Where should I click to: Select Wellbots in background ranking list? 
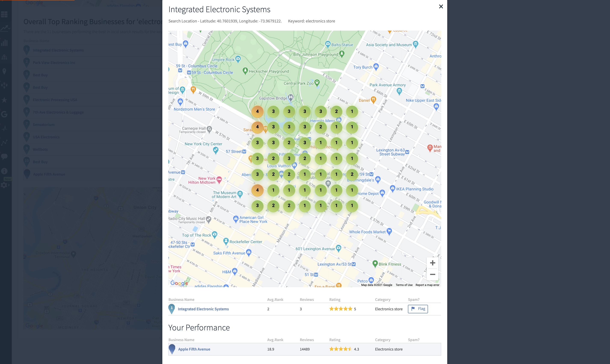[x=40, y=149]
